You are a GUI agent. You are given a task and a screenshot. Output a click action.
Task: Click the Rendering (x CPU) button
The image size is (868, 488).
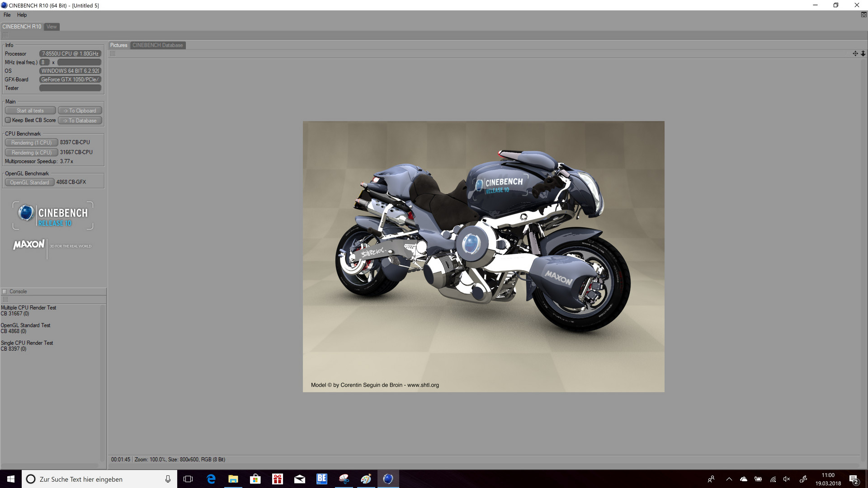click(x=31, y=153)
